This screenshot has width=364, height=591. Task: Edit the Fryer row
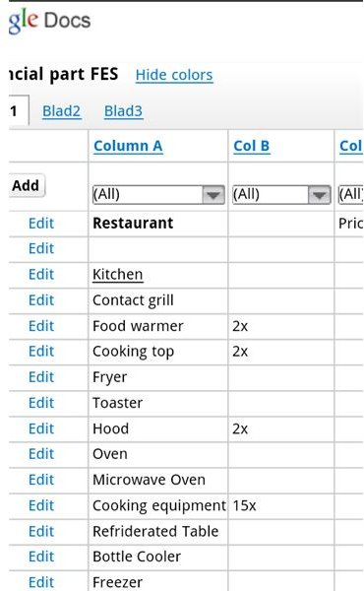pos(41,377)
